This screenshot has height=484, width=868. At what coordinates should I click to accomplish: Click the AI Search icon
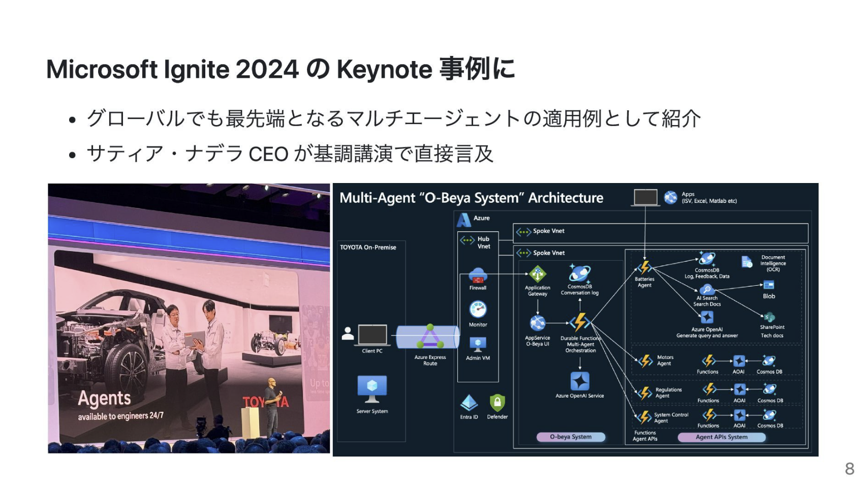(707, 290)
